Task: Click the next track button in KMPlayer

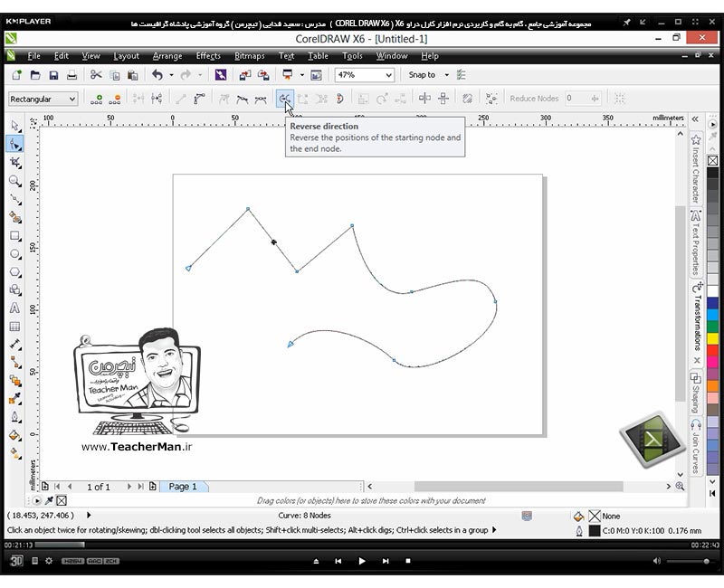Action: coord(386,561)
